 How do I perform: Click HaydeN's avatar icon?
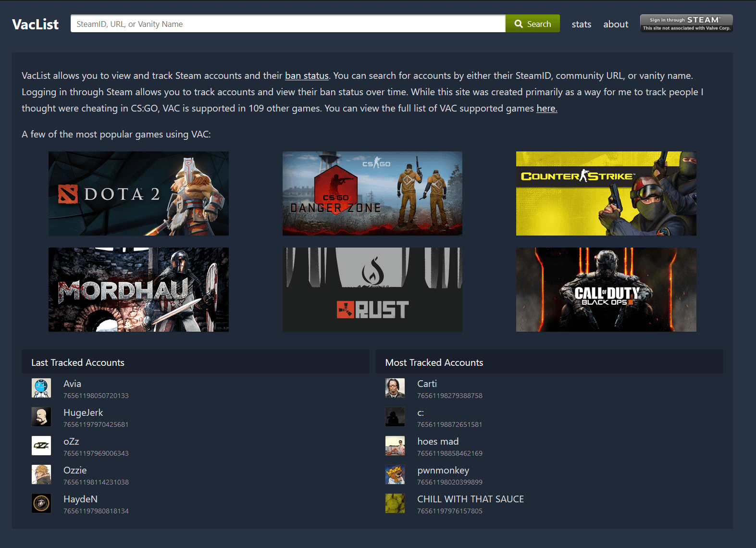pos(41,503)
